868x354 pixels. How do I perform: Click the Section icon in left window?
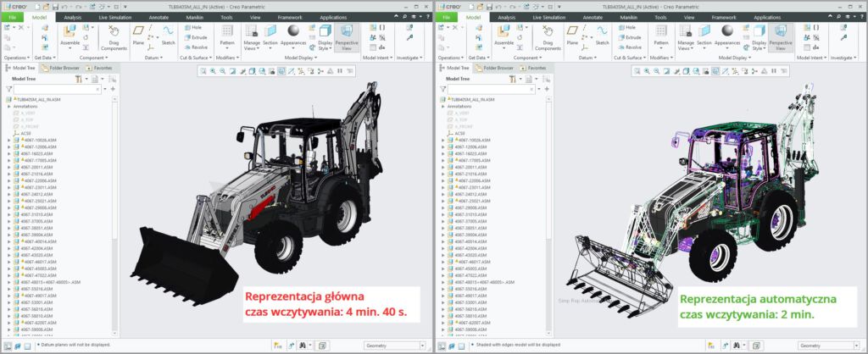click(x=270, y=30)
